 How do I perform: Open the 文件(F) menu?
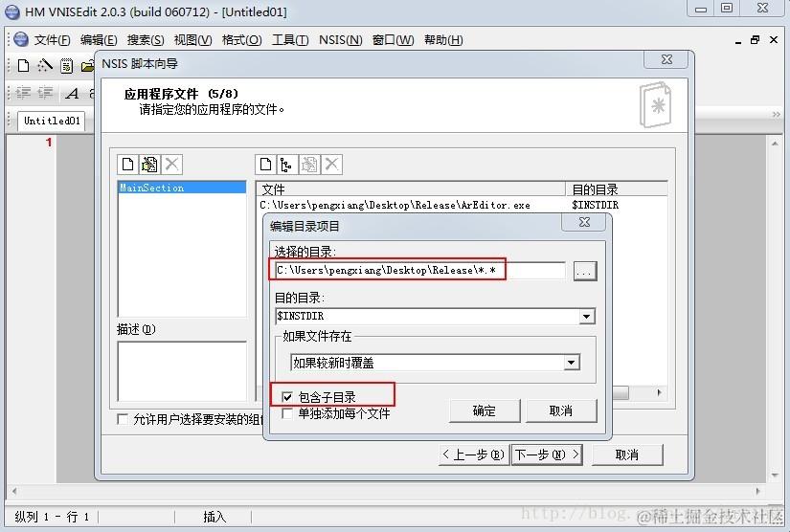coord(52,40)
